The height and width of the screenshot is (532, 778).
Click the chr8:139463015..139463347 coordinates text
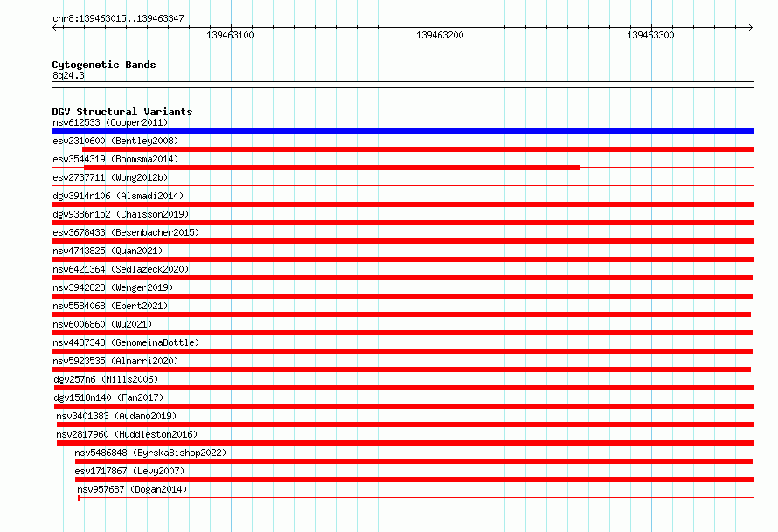(118, 18)
